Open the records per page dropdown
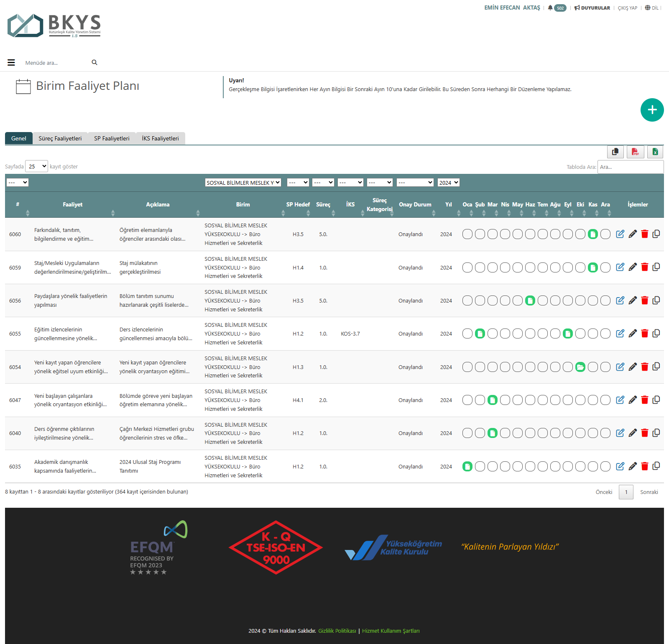669x644 pixels. point(37,166)
